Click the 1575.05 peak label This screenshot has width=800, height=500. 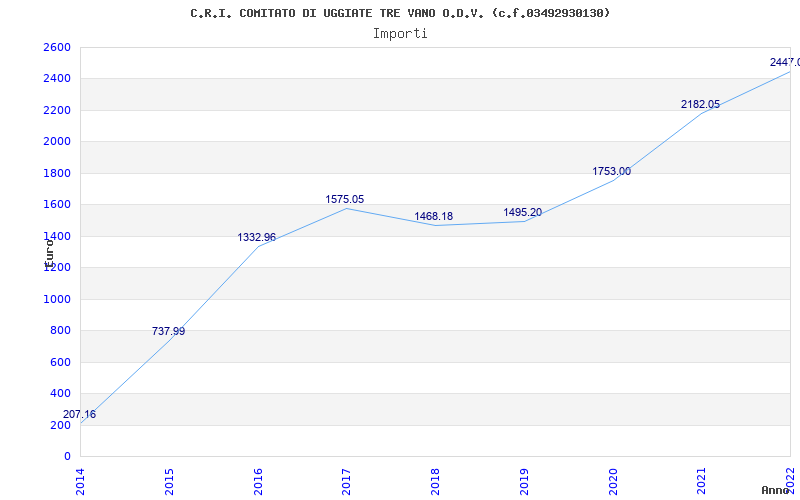pos(345,199)
